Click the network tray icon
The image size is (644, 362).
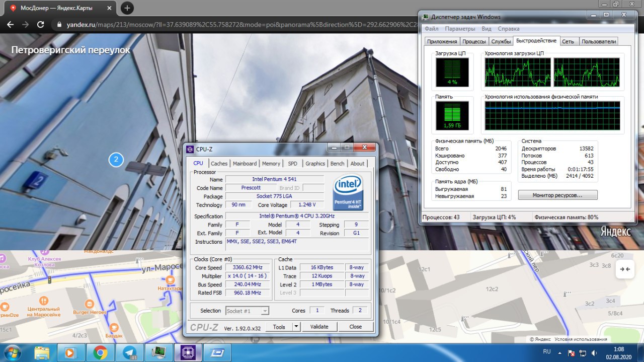click(583, 353)
